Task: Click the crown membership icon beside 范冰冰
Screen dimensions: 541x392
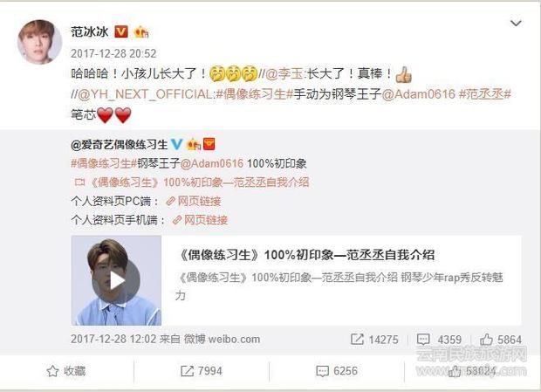Action: pyautogui.click(x=141, y=32)
